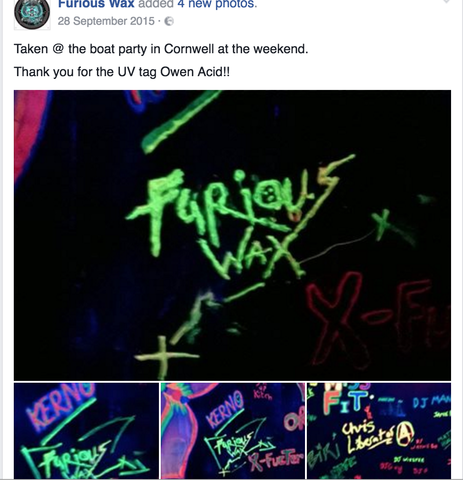Click the green plus mark in main photo
Screen dimensions: 463x480
165,357
